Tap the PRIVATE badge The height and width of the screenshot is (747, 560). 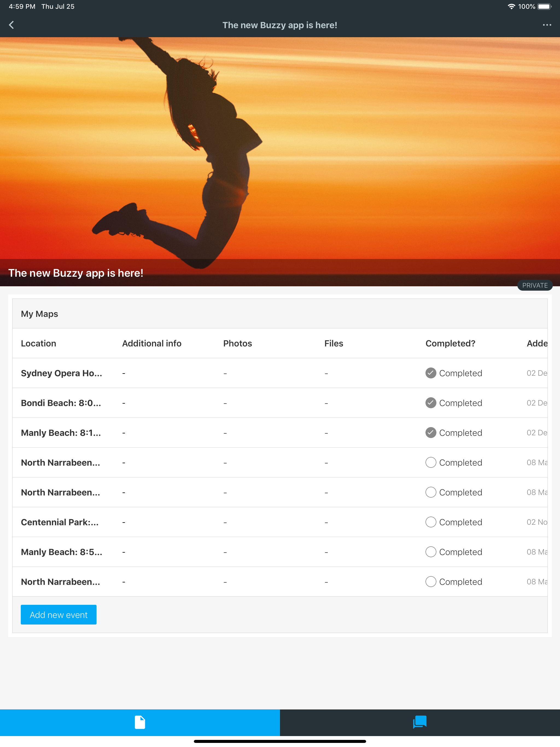[x=535, y=285]
